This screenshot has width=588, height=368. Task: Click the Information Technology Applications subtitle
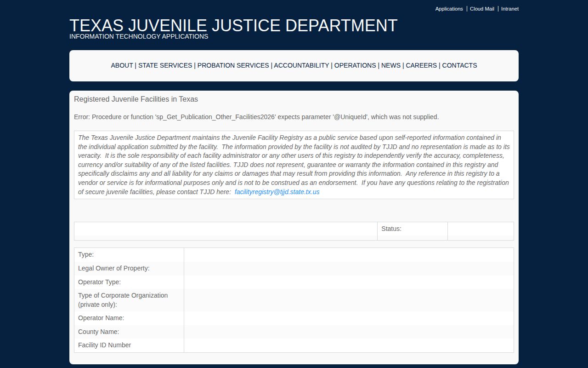[x=139, y=36]
